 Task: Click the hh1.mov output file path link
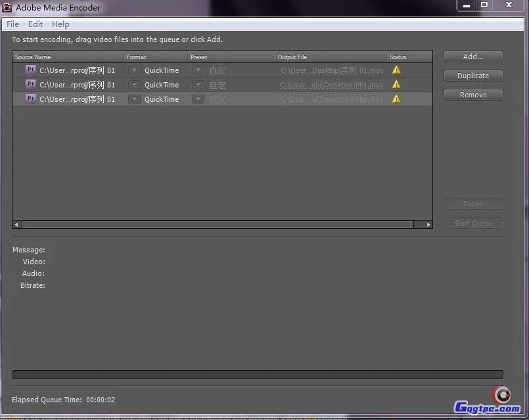click(x=331, y=85)
